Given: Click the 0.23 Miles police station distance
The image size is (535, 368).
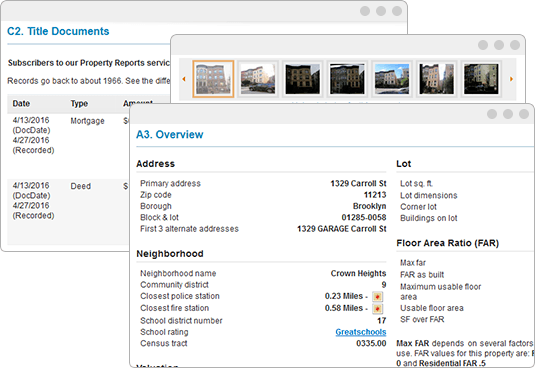Looking at the screenshot, I should [344, 296].
